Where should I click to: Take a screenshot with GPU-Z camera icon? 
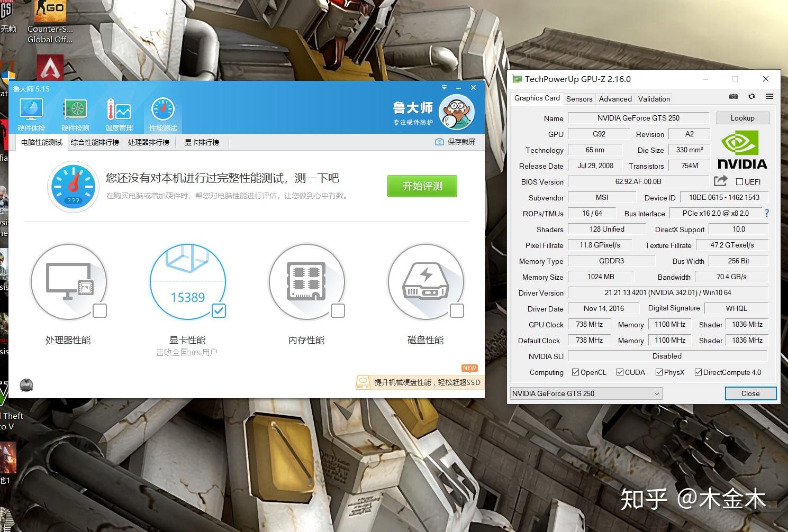(733, 96)
